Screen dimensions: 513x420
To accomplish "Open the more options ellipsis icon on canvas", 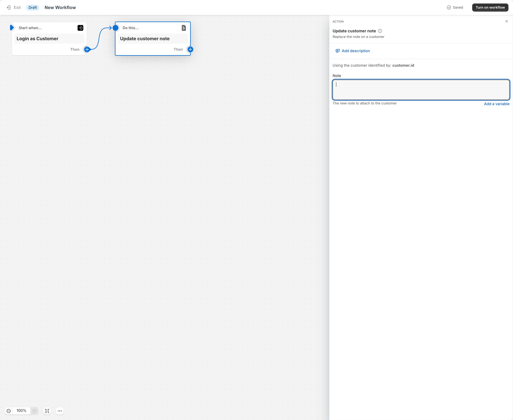I will [x=60, y=411].
